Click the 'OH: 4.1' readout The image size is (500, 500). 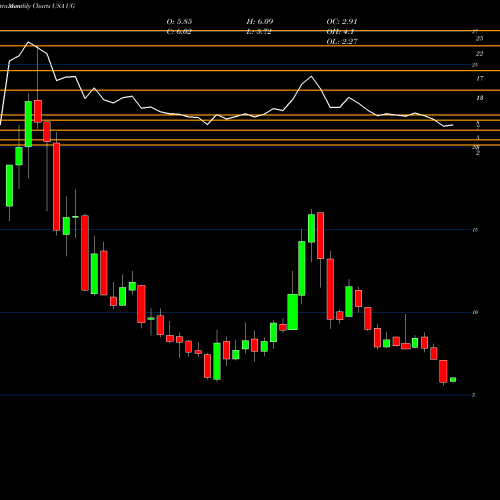[340, 32]
